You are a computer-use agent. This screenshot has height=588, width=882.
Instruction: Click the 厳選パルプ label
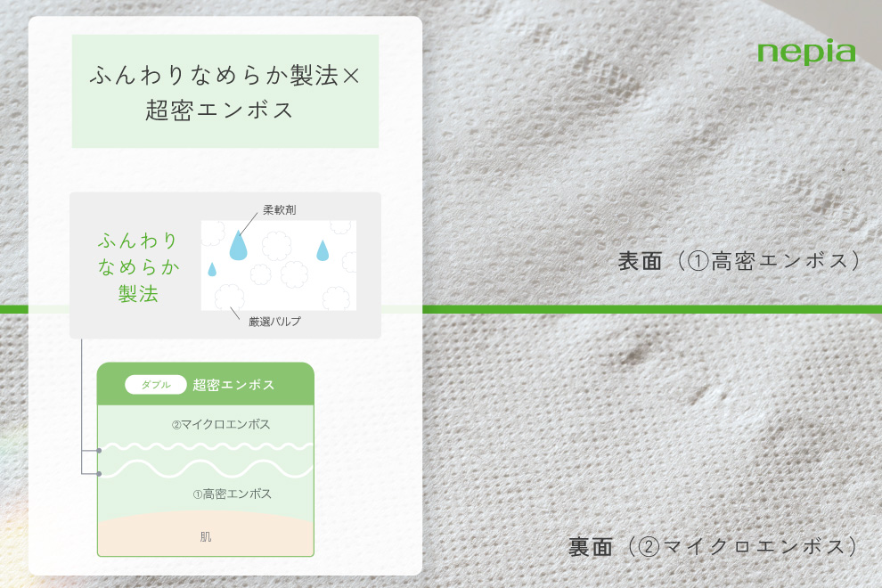pyautogui.click(x=274, y=322)
